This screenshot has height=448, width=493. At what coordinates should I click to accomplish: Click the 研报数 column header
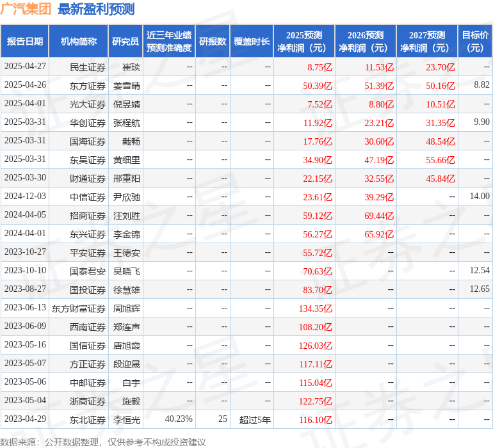coord(213,42)
